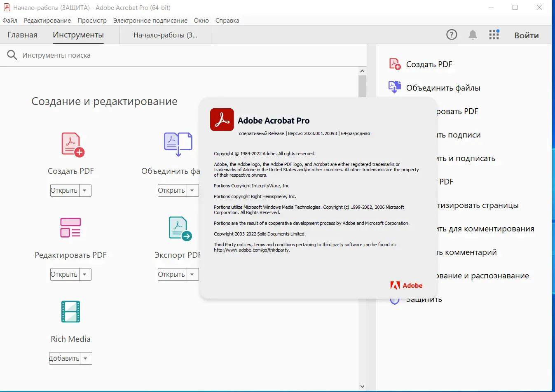Open the help question mark icon

pos(451,35)
